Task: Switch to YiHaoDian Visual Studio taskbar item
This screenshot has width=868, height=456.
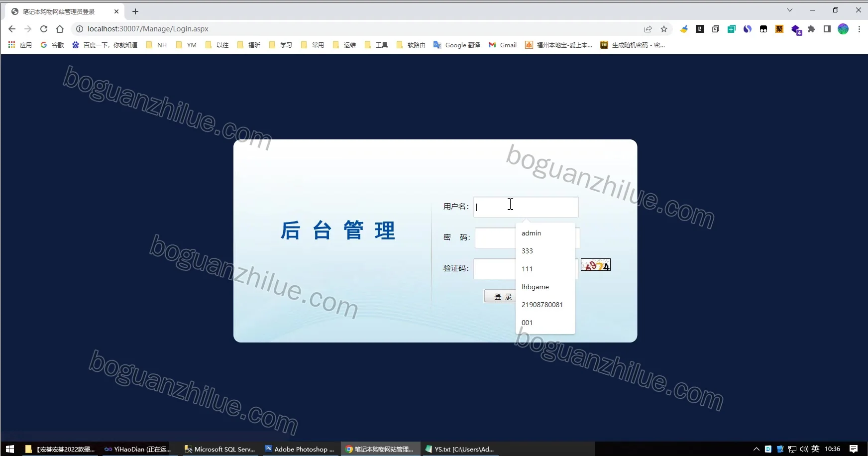Action: pyautogui.click(x=137, y=449)
